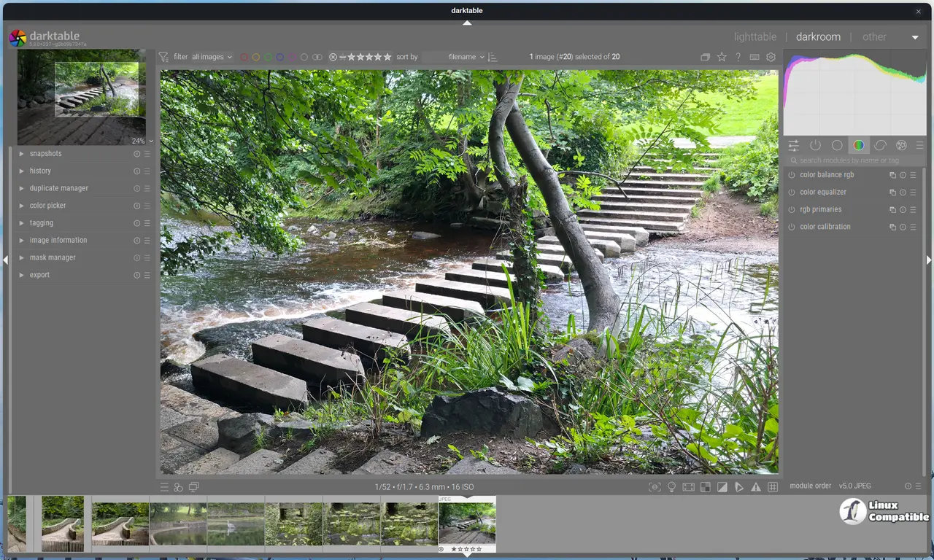The image size is (934, 560).
Task: Open the quick access panel icon
Action: (x=794, y=145)
